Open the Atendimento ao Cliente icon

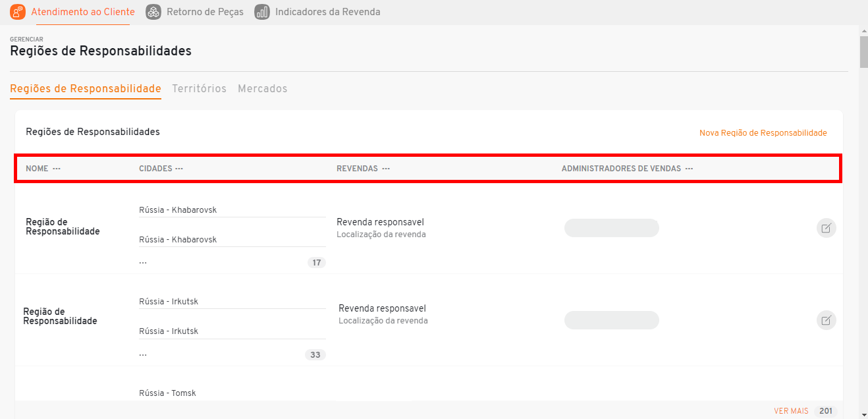18,12
